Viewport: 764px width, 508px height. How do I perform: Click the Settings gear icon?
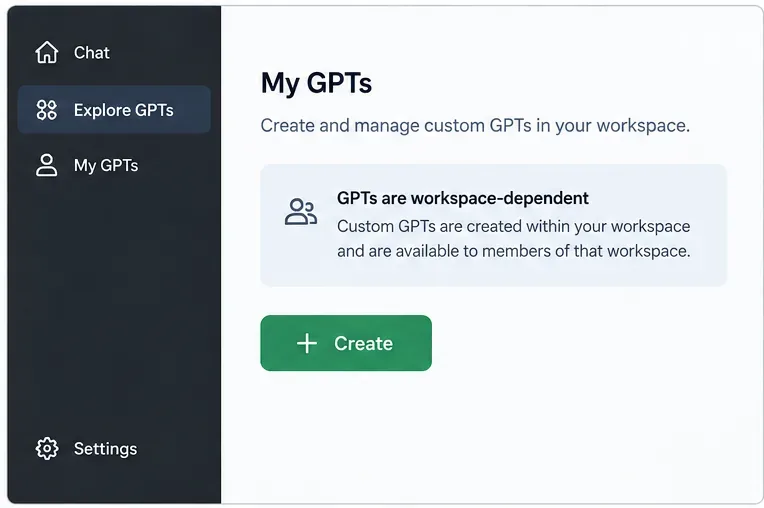click(x=47, y=449)
